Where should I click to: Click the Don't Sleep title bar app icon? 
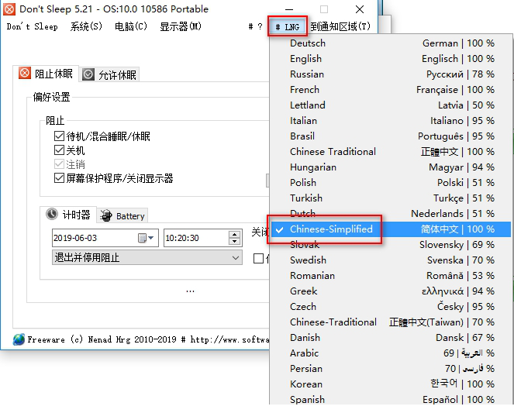point(9,9)
